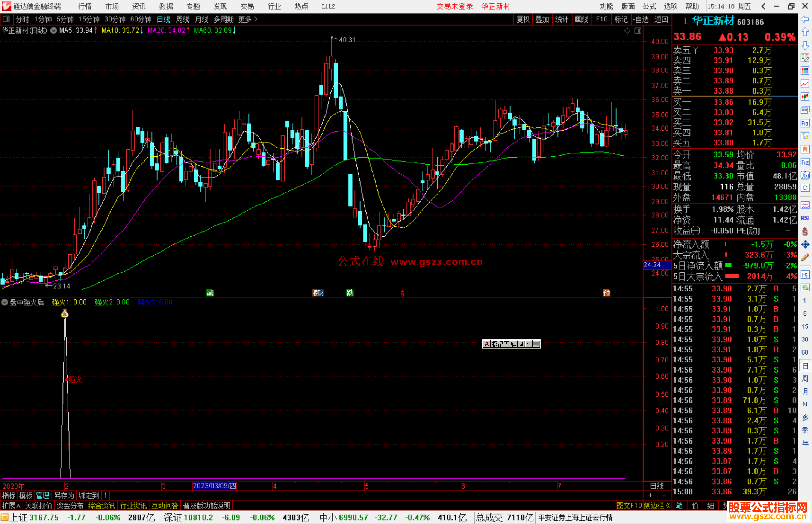Switch to the 周线 period tab
Image resolution: width=812 pixels, height=524 pixels.
(182, 19)
